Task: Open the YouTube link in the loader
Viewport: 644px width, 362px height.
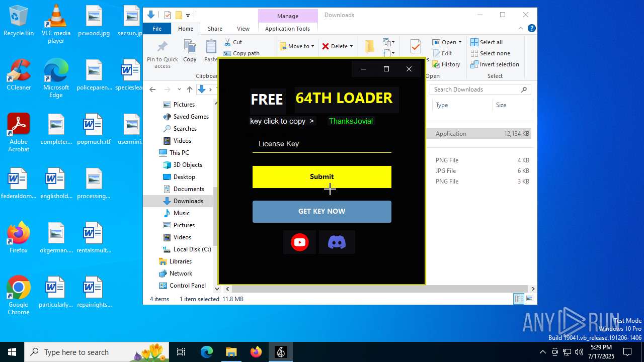Action: pos(299,242)
